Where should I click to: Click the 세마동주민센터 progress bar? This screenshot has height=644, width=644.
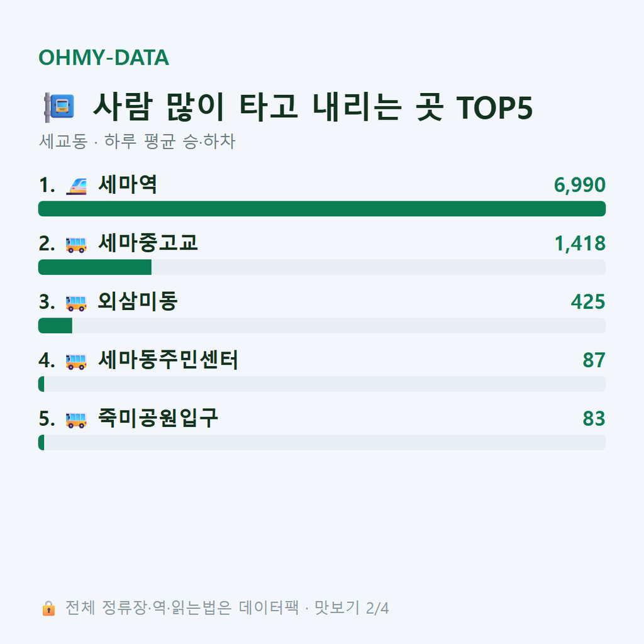322,384
